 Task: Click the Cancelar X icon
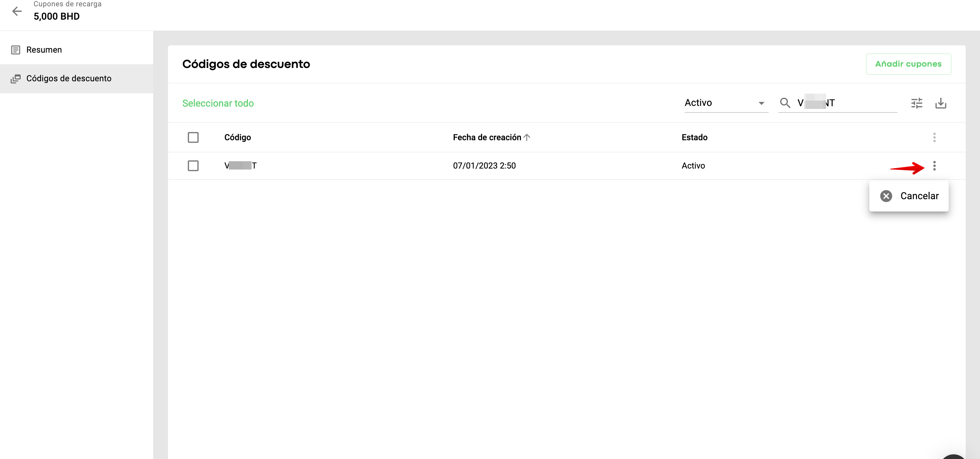pos(886,196)
